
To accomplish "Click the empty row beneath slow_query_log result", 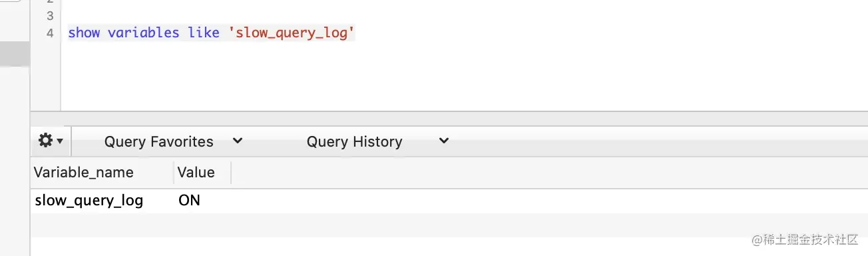I will [x=449, y=225].
